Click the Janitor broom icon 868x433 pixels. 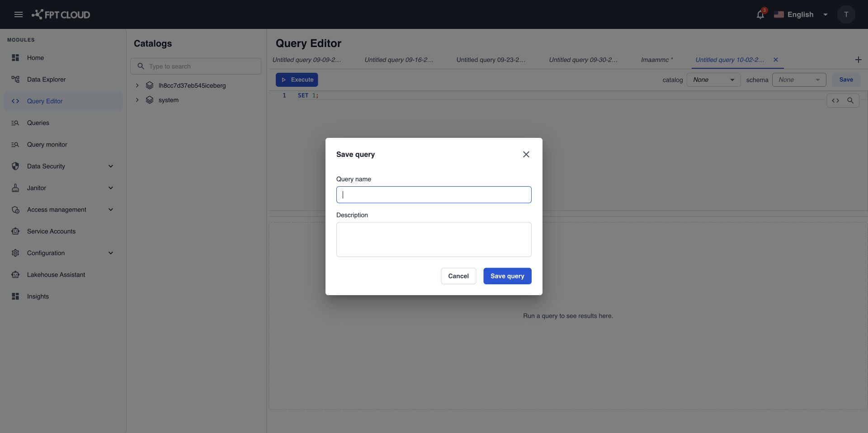click(x=15, y=188)
